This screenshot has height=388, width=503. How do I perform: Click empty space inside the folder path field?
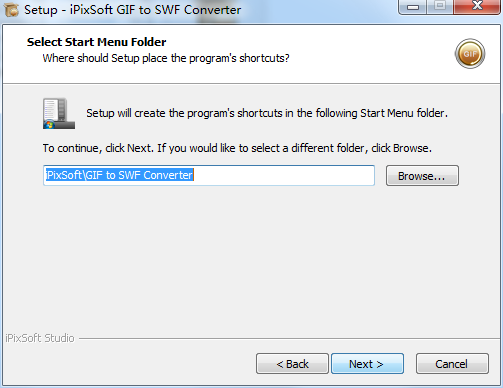283,175
